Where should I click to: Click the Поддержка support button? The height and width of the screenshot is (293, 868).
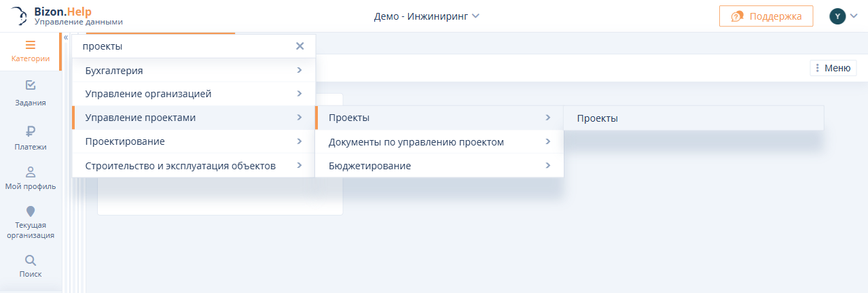(766, 16)
